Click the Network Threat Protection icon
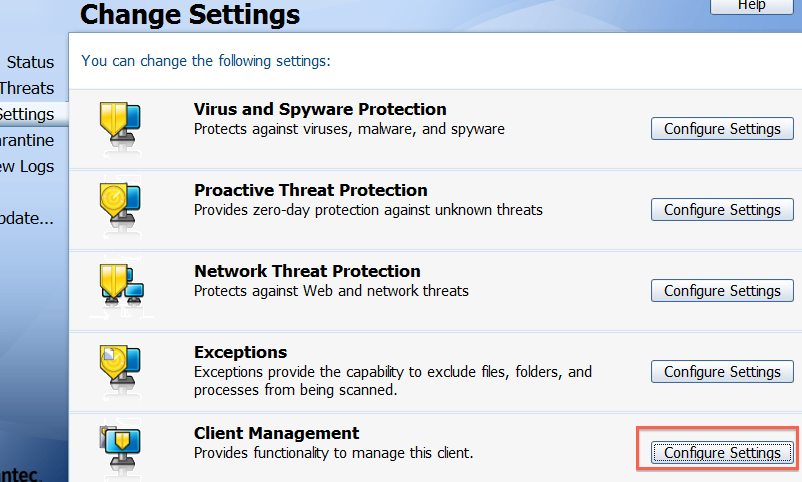The height and width of the screenshot is (482, 802). [x=122, y=284]
